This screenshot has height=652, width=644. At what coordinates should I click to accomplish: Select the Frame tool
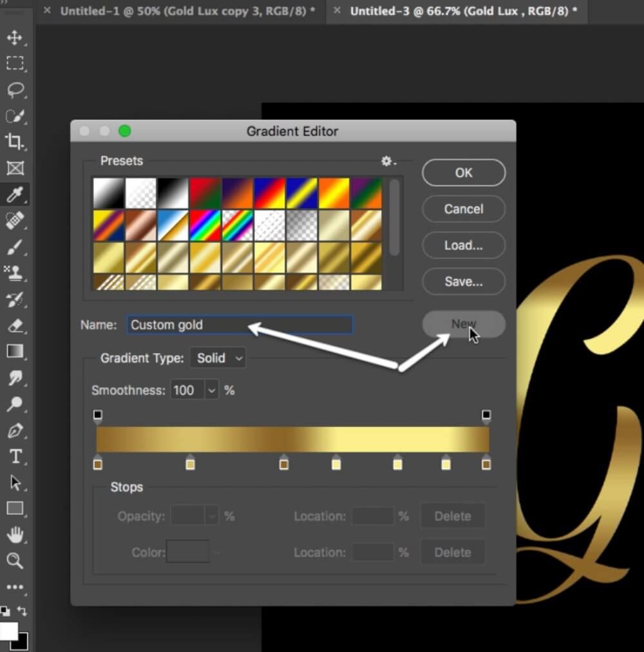pyautogui.click(x=15, y=168)
